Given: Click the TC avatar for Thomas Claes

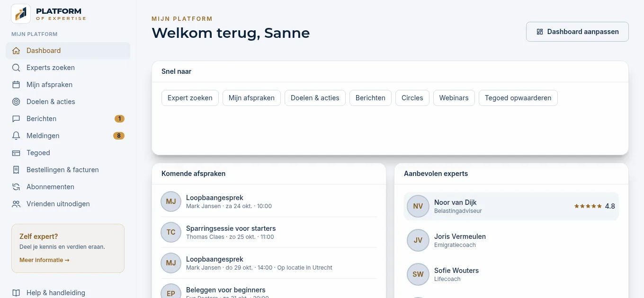Looking at the screenshot, I should (171, 232).
